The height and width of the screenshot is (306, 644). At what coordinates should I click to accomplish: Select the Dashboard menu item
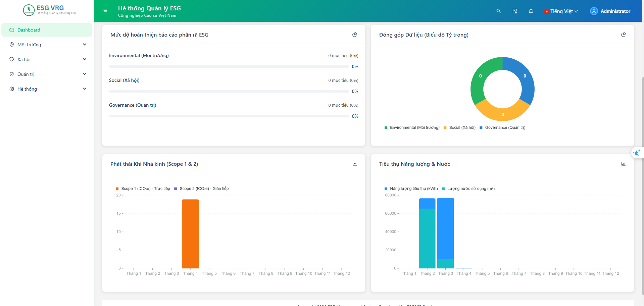[47, 30]
